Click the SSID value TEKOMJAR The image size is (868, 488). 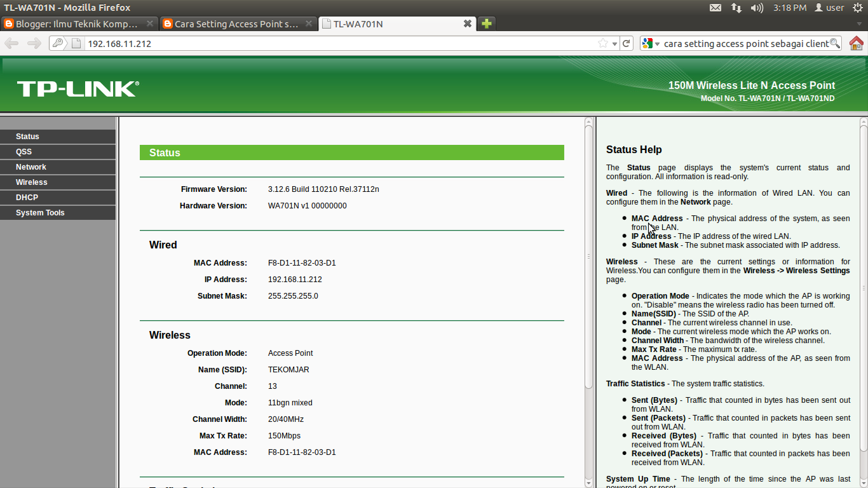click(288, 370)
